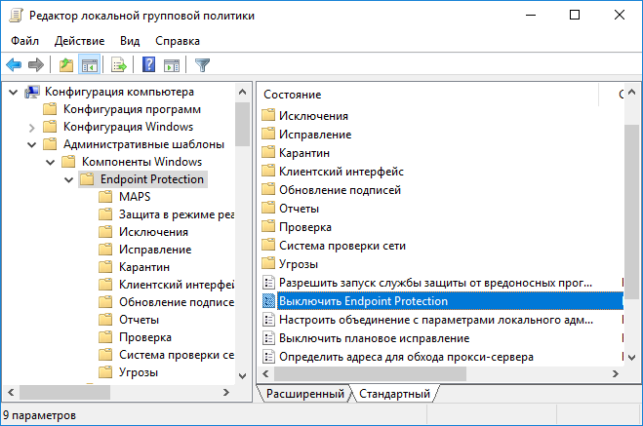Click the MAPS folder icon in tree
The width and height of the screenshot is (643, 426).
click(x=105, y=196)
